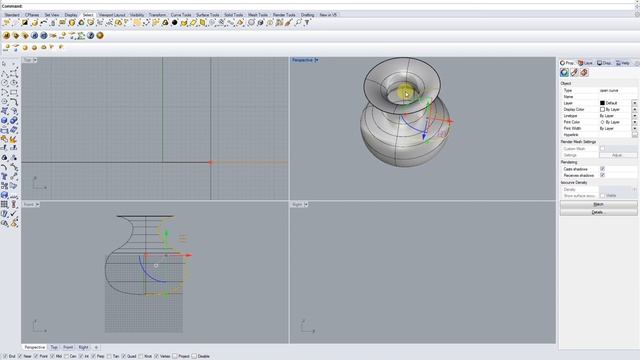Choose the Polyline tool in sidebar
Viewport: 640px width, 360px height.
[4, 73]
